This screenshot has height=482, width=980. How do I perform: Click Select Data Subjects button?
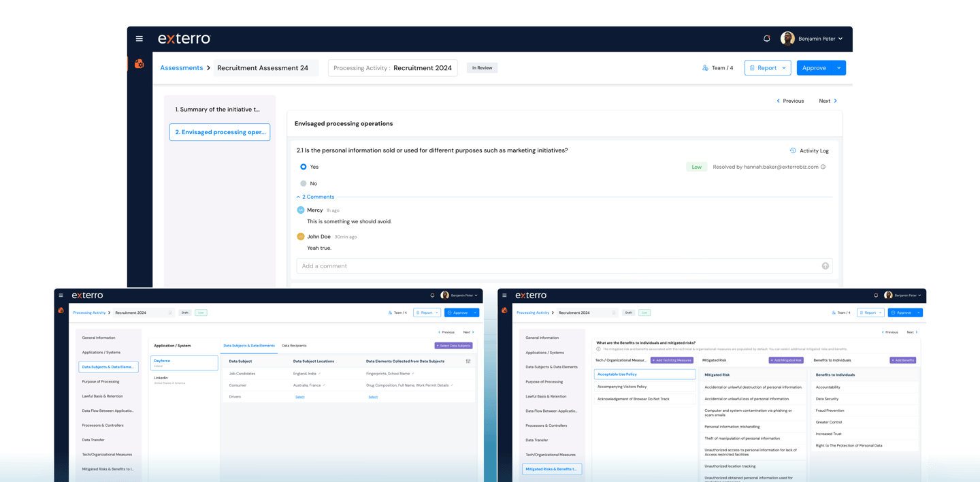coord(453,346)
